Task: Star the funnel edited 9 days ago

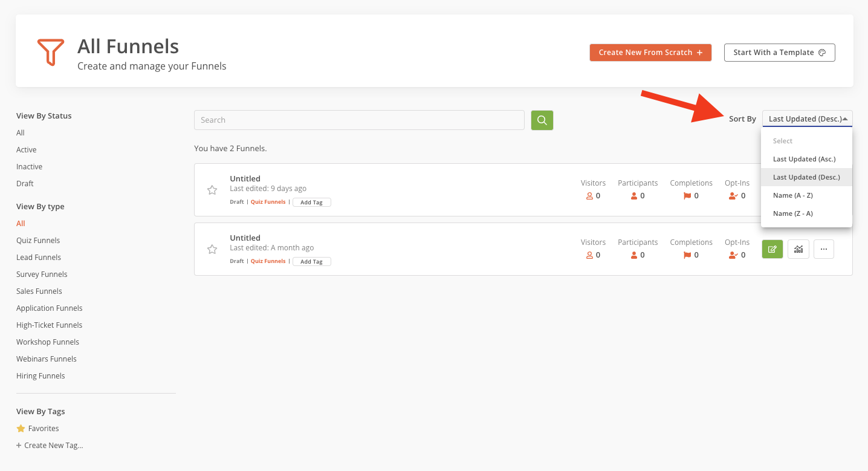Action: pos(212,190)
